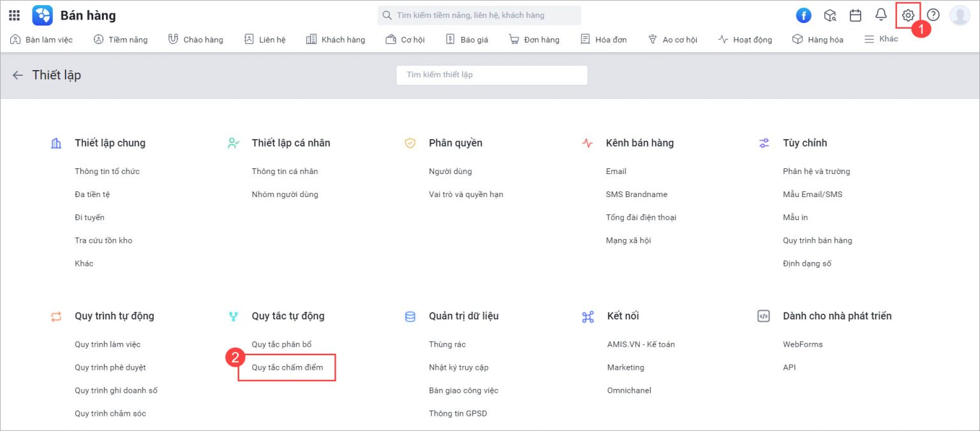Click the Tìm kiếm thiết lập search box

492,75
